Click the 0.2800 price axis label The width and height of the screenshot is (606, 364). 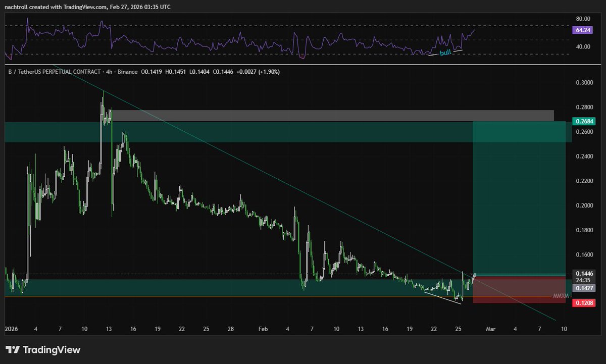coord(583,108)
